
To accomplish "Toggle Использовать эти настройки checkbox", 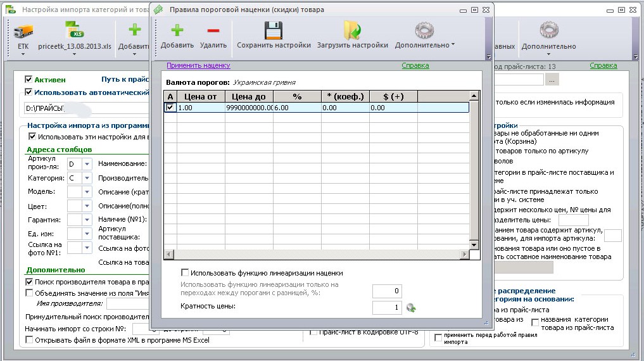I will (32, 136).
